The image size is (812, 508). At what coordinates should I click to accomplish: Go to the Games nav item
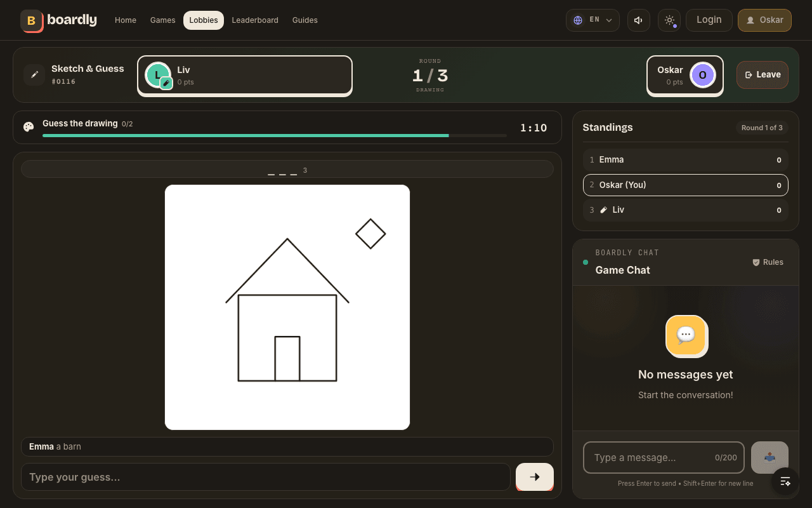[163, 20]
